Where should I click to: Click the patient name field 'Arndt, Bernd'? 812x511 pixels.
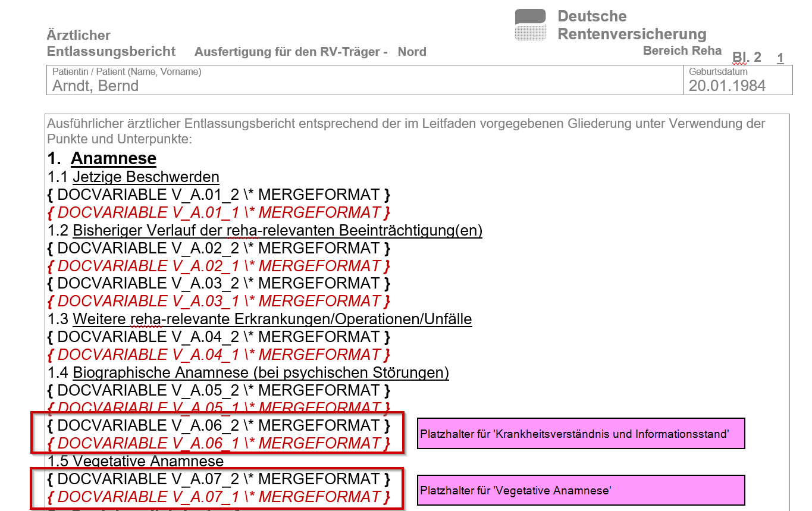tap(96, 86)
